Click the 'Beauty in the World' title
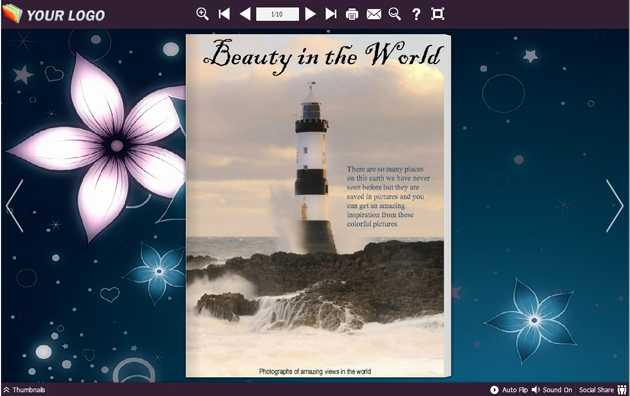The width and height of the screenshot is (630, 396). click(x=323, y=56)
